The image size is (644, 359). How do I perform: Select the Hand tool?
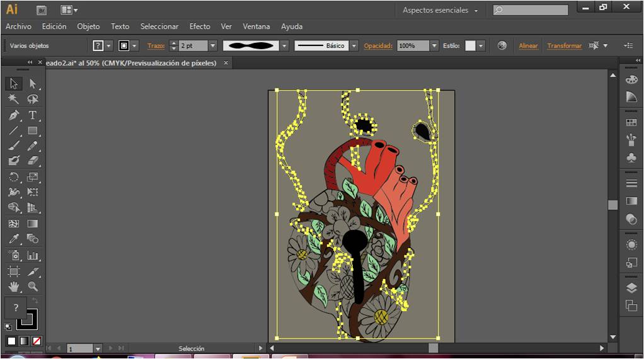tap(14, 287)
